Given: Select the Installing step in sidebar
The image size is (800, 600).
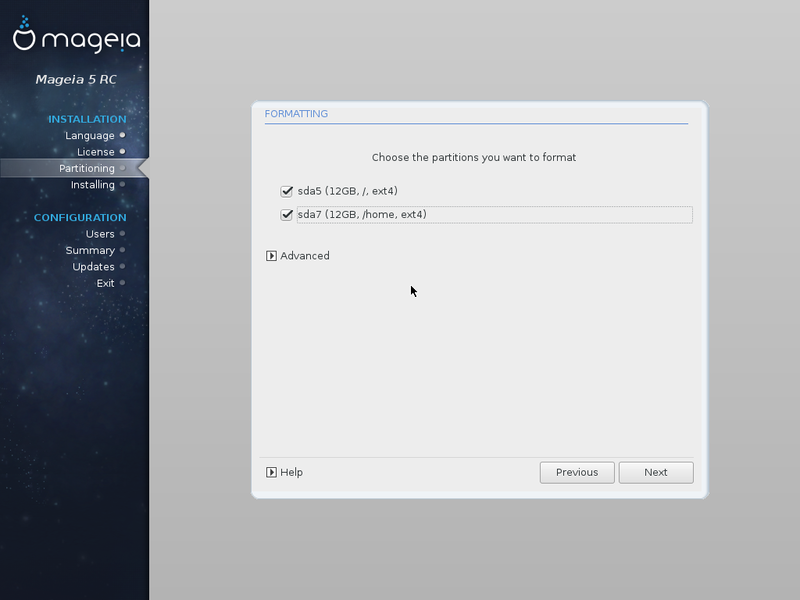Looking at the screenshot, I should [x=93, y=185].
